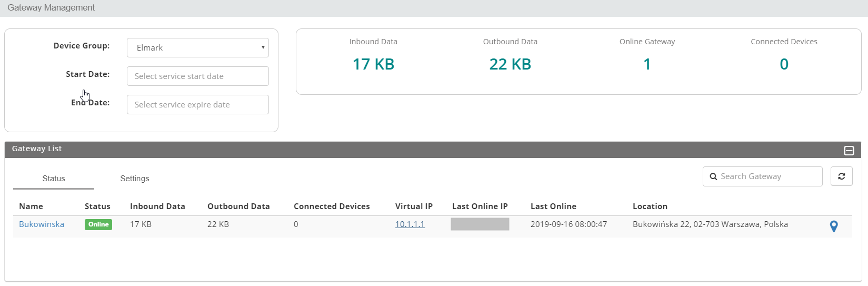Click the Online Gateway count value
Screen dimensions: 868x286
[647, 64]
